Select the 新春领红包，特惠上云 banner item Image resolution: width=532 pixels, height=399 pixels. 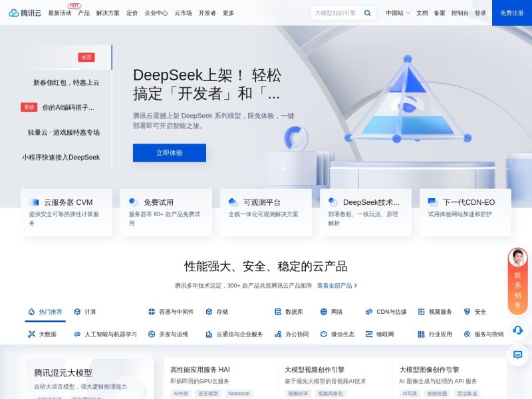tap(66, 82)
